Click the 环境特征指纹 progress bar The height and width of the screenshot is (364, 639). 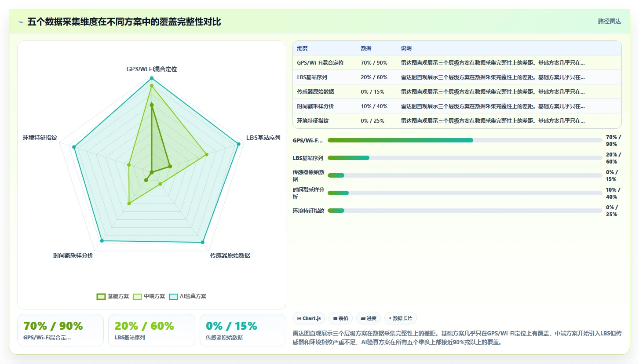465,211
